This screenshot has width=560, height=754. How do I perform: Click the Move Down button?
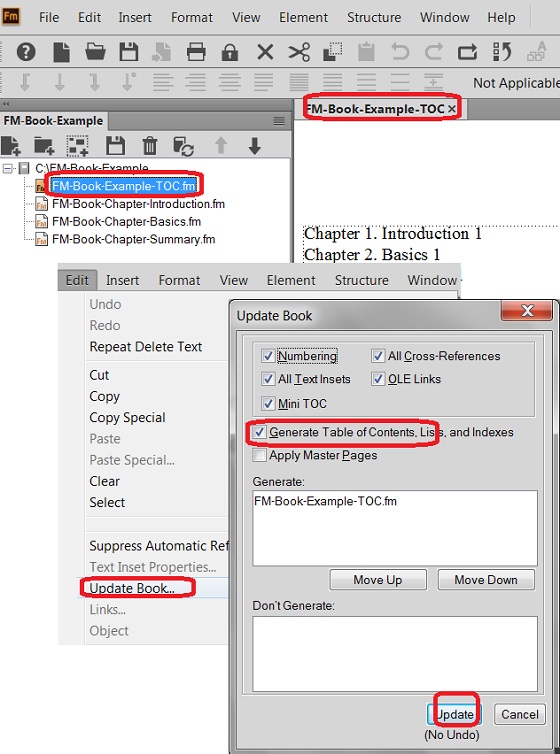[486, 579]
